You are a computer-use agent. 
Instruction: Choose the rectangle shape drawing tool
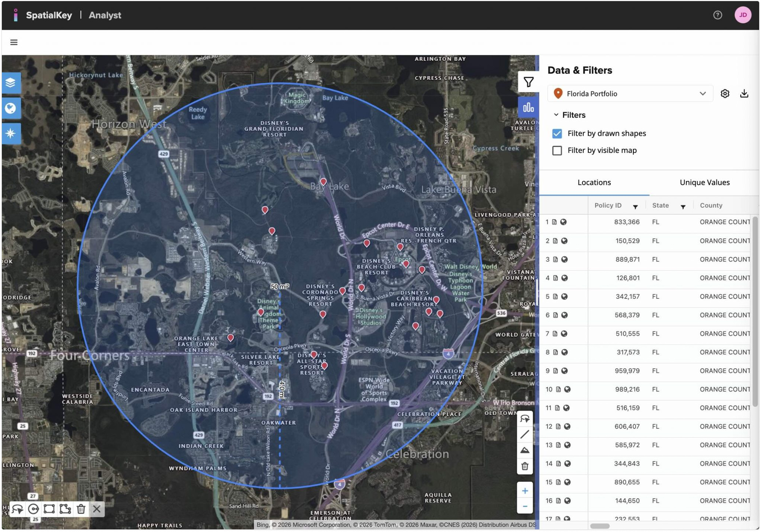coord(49,509)
